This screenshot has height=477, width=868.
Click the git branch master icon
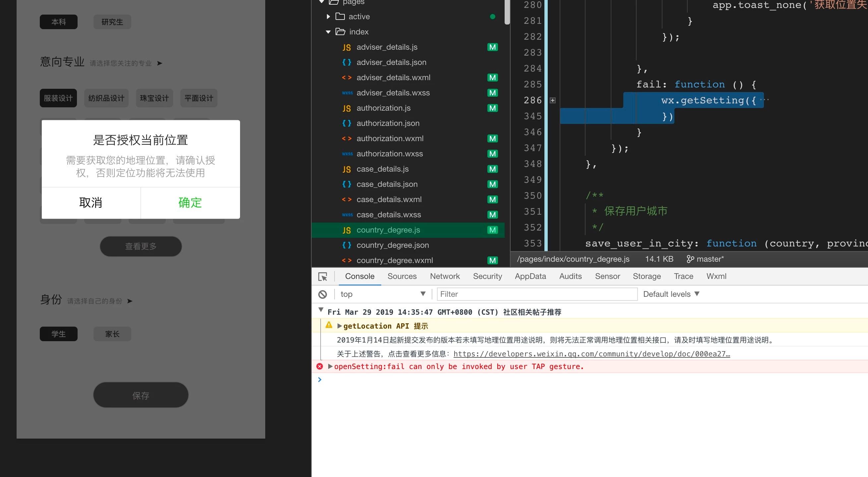click(690, 259)
